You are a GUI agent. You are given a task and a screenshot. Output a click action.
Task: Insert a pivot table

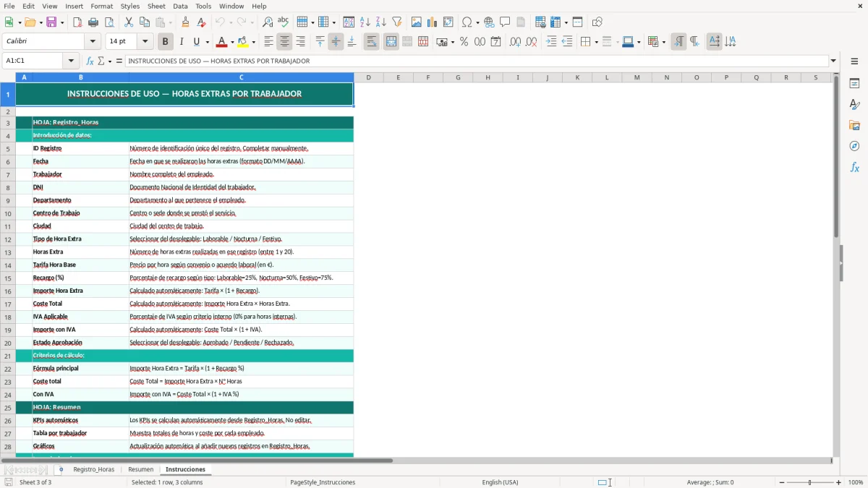[448, 22]
